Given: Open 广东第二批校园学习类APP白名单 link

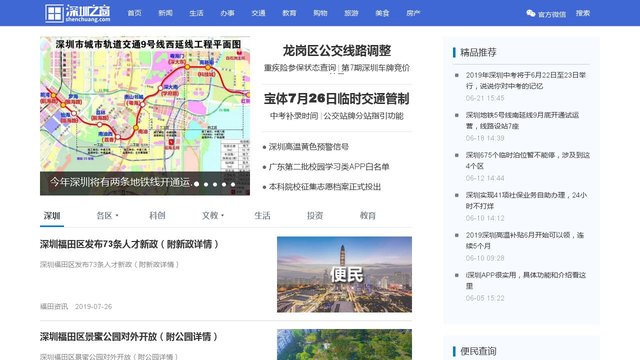Looking at the screenshot, I should pyautogui.click(x=329, y=167).
